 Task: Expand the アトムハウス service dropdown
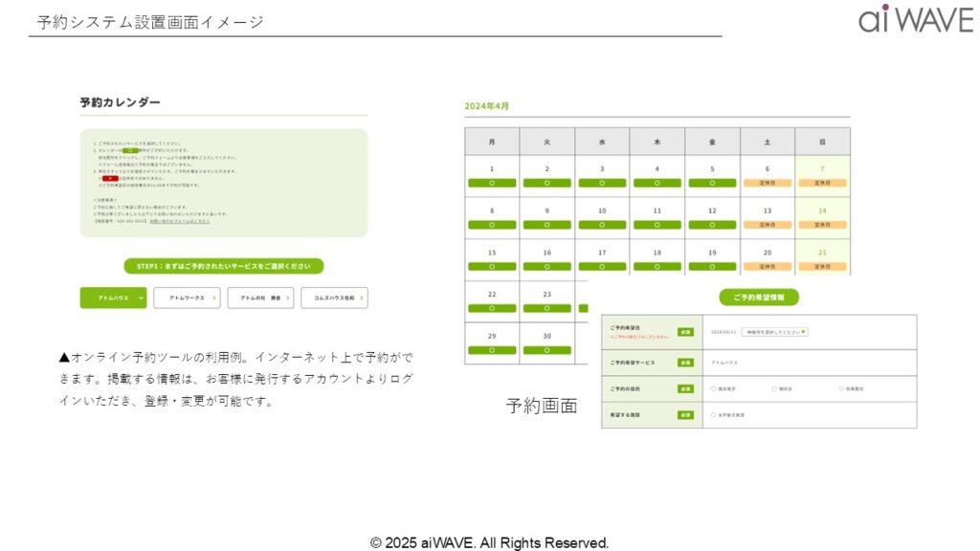pyautogui.click(x=113, y=298)
